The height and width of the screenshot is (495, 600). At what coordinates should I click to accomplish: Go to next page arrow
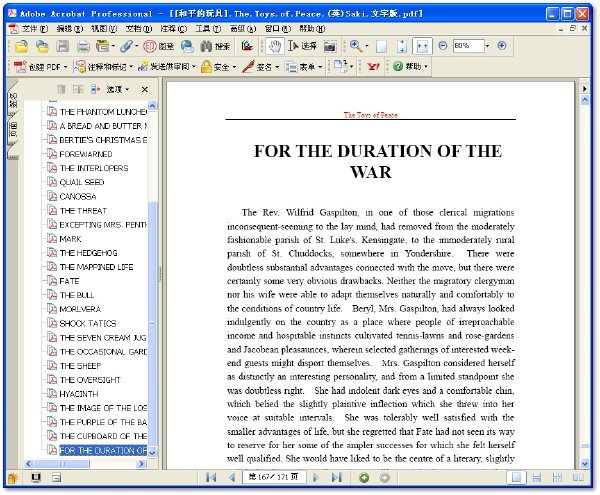(316, 477)
